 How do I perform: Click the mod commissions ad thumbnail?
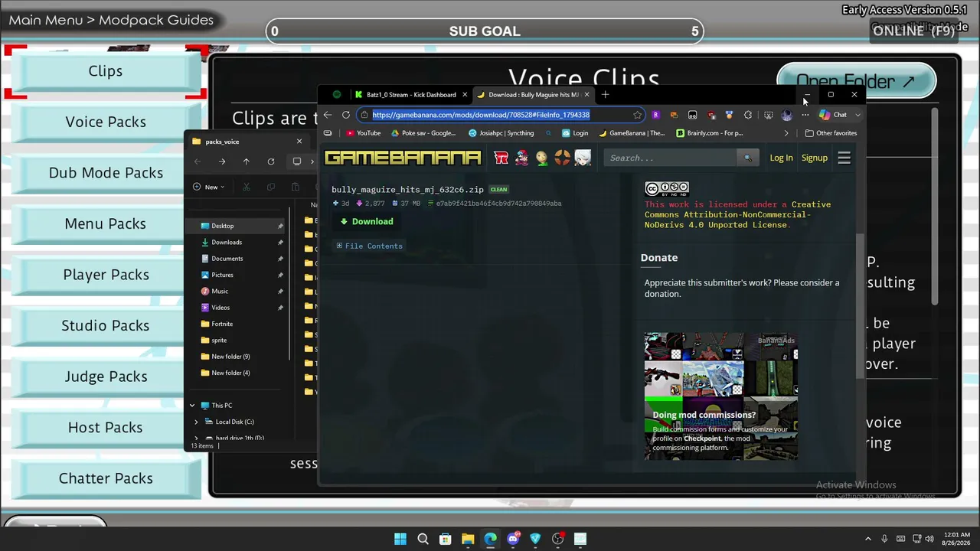721,396
